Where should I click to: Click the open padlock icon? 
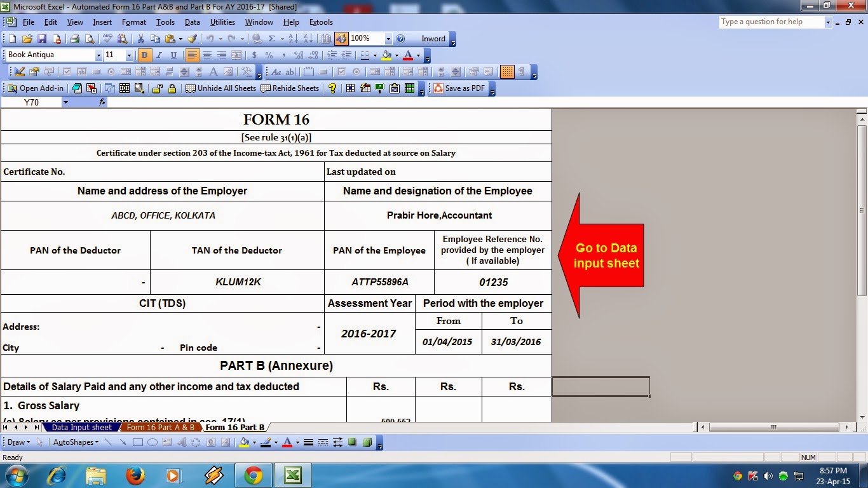157,88
